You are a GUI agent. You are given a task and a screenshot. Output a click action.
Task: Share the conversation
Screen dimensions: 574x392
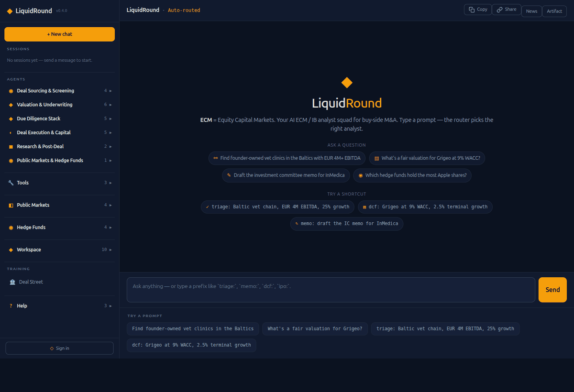pyautogui.click(x=507, y=10)
